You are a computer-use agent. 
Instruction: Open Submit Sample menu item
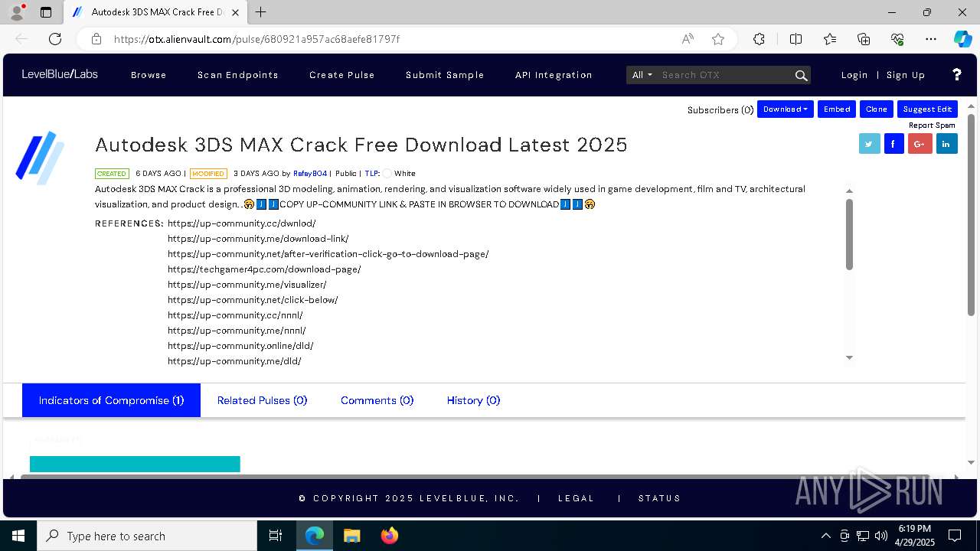(x=445, y=75)
